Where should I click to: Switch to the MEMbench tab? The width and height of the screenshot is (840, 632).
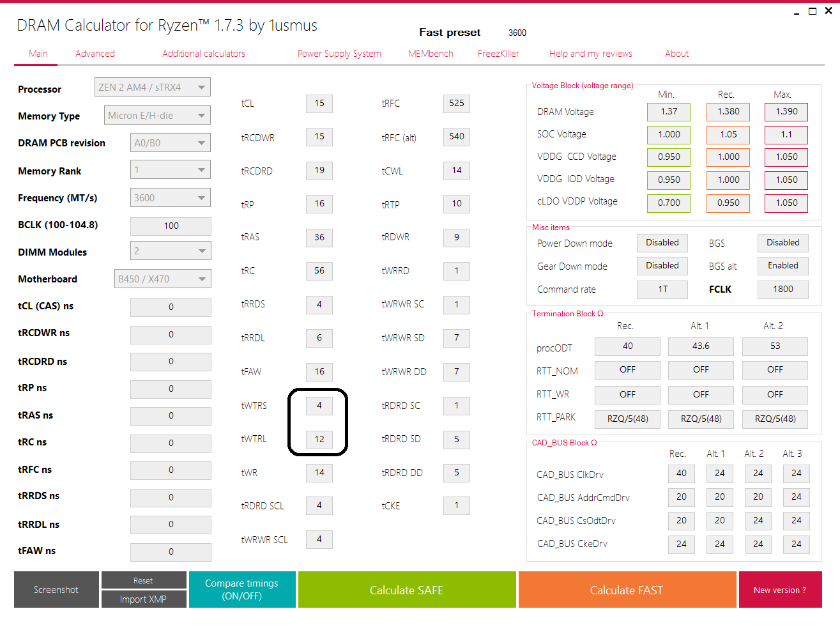tap(431, 54)
